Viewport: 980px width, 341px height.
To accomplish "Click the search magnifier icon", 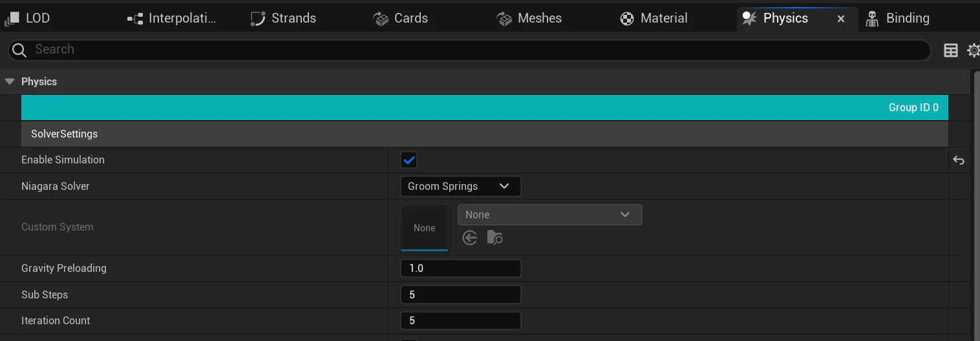I will point(19,50).
